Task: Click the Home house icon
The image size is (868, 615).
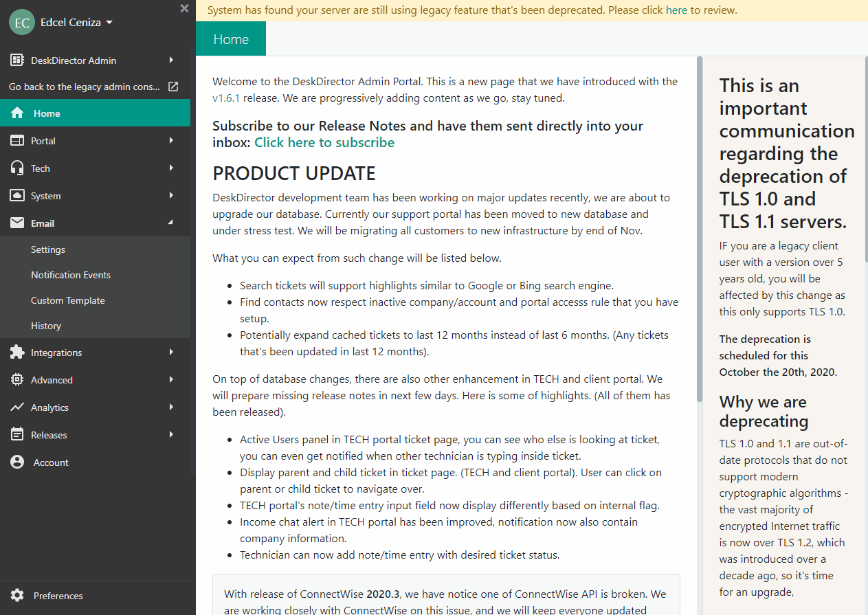Action: [17, 113]
